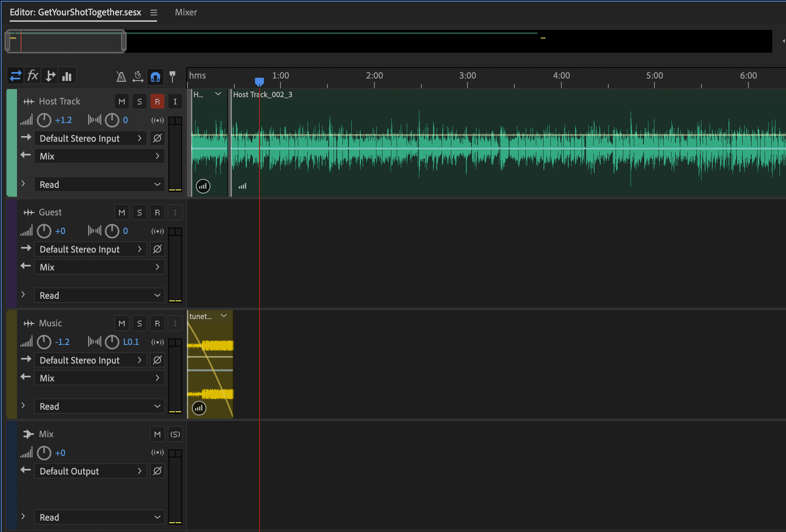Click phase invert icon on Guest input
Viewport: 786px width, 532px height.
coord(157,249)
